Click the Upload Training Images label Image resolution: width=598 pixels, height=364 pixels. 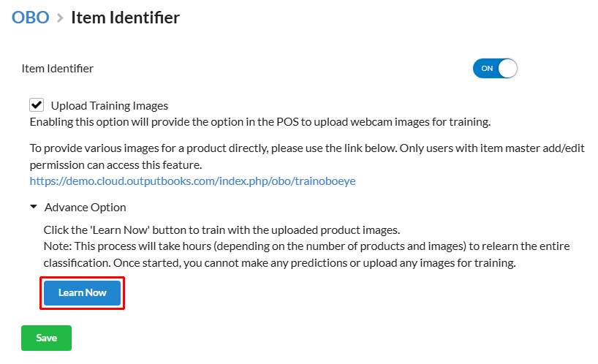(x=110, y=105)
